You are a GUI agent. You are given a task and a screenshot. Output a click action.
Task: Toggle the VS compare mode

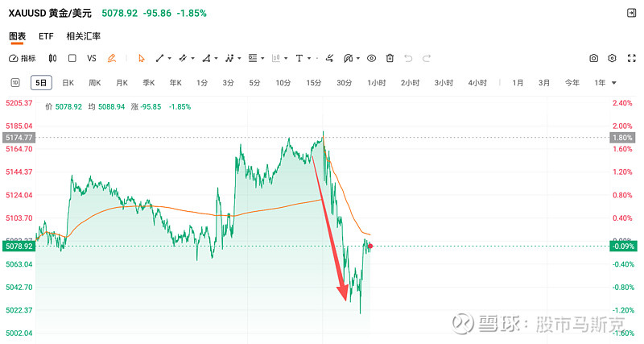92,58
